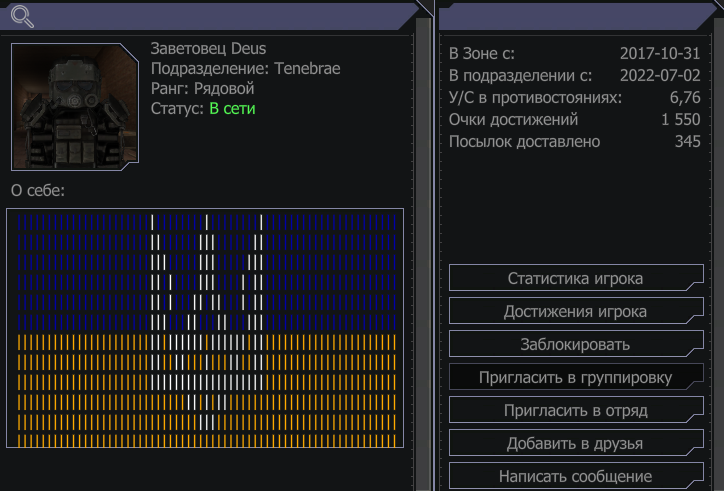The width and height of the screenshot is (724, 491).
Task: Click the magnifying glass search icon
Action: click(22, 17)
